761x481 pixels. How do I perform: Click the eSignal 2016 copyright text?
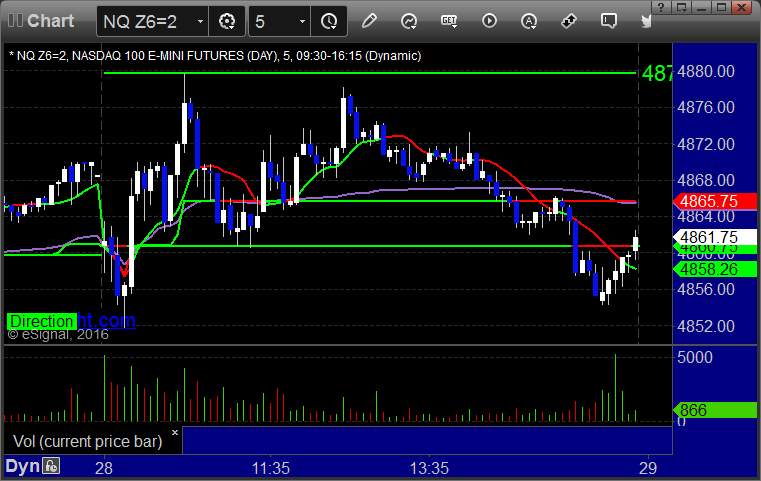[58, 334]
